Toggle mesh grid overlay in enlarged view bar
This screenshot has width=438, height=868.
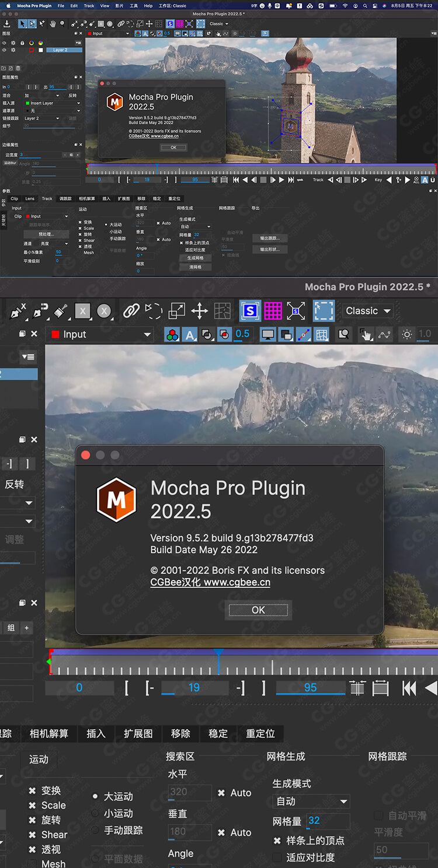pyautogui.click(x=322, y=334)
